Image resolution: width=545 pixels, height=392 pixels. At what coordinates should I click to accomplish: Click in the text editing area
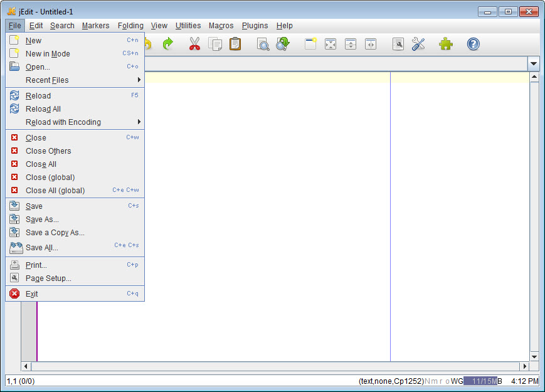click(x=283, y=216)
